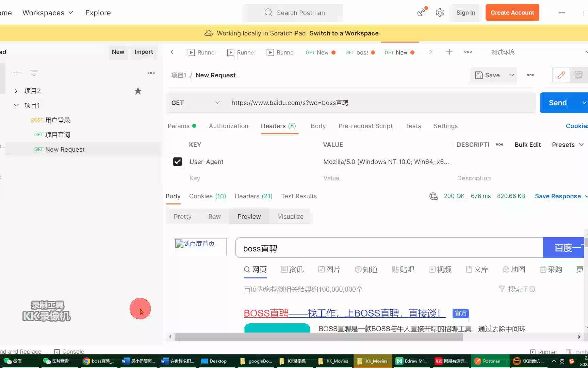Uncheck the User-Agent header checkbox

point(178,162)
